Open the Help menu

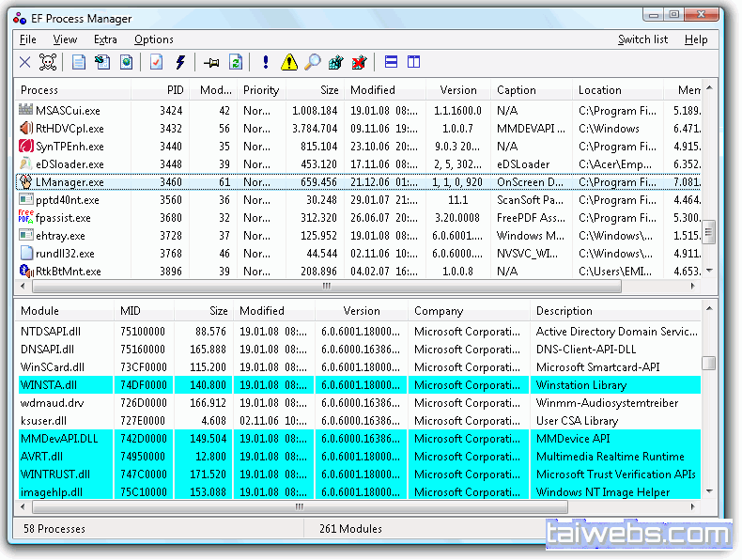click(696, 39)
